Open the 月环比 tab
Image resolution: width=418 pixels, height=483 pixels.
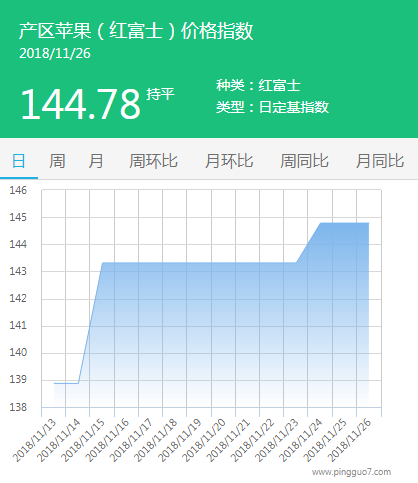(229, 161)
